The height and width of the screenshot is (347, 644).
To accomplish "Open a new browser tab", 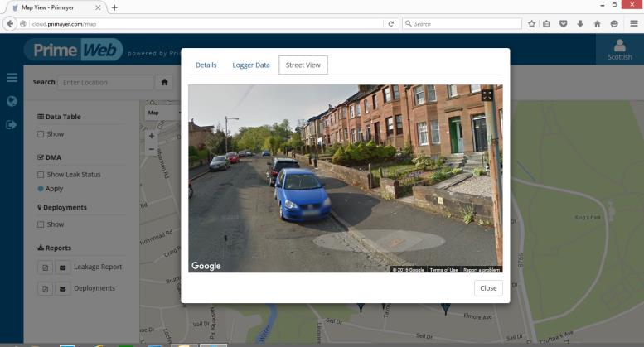I will 114,7.
